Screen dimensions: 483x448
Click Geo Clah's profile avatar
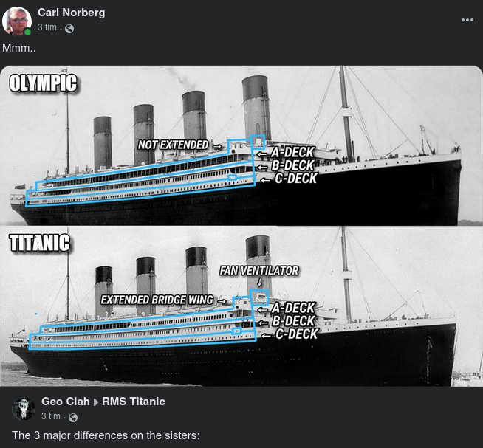tap(24, 409)
